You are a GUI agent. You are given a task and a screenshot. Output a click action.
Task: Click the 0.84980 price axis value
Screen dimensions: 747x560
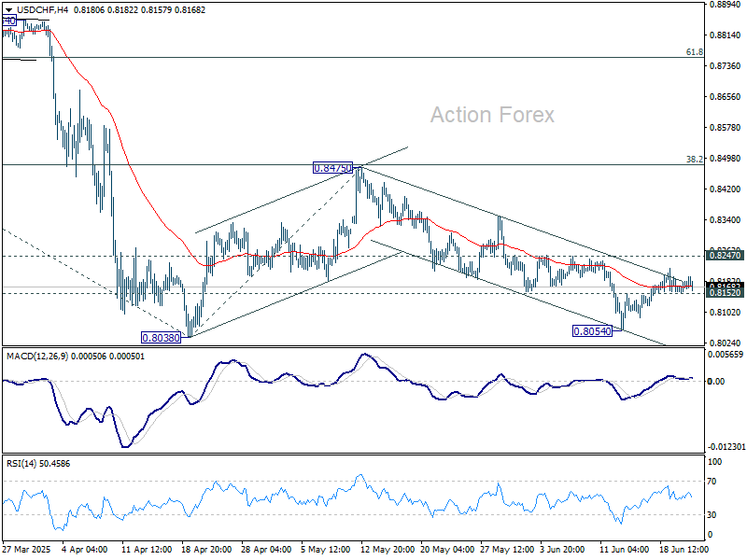click(x=726, y=158)
